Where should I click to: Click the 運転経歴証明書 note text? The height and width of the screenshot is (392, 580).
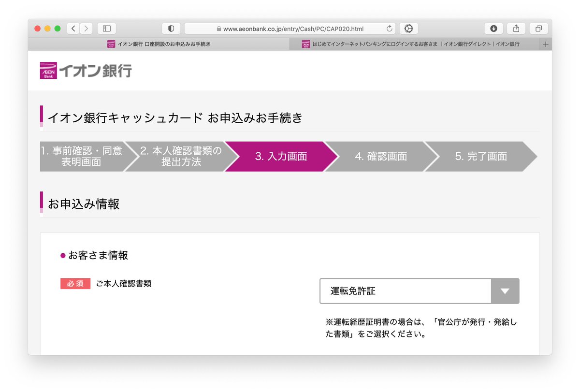click(x=421, y=328)
